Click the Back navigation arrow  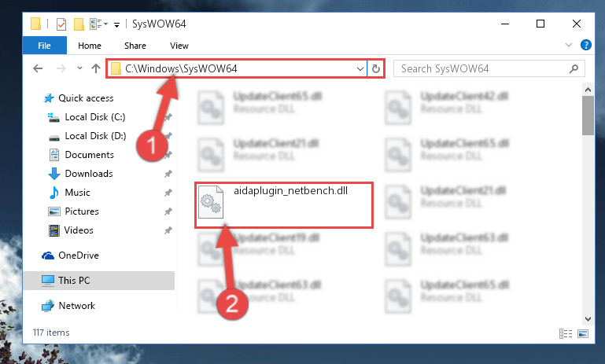[x=38, y=68]
